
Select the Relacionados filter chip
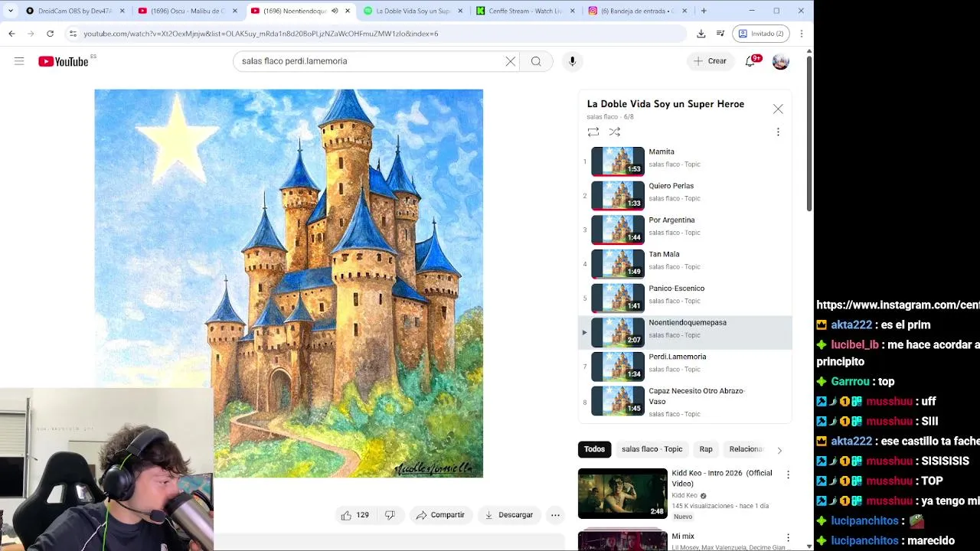click(x=745, y=449)
